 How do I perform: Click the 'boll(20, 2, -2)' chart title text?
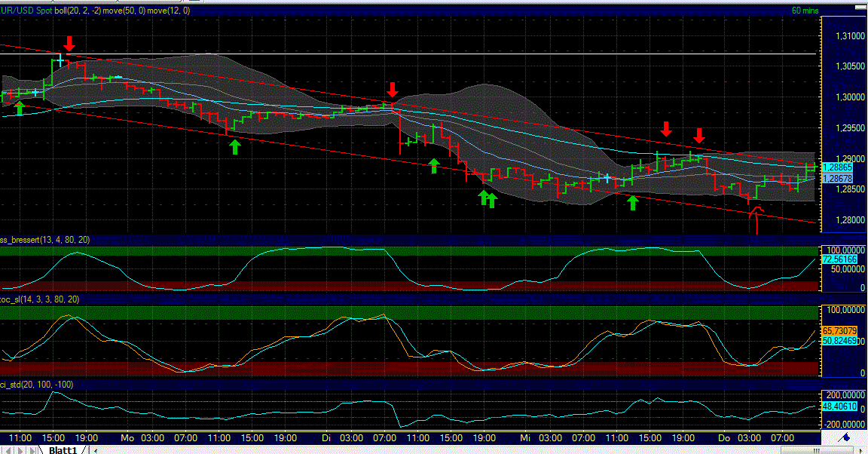(78, 11)
